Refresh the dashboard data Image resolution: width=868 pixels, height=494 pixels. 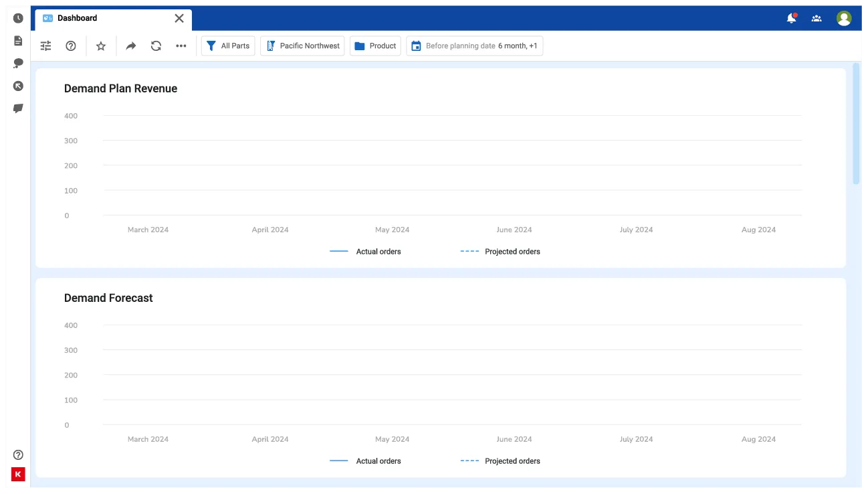click(156, 46)
